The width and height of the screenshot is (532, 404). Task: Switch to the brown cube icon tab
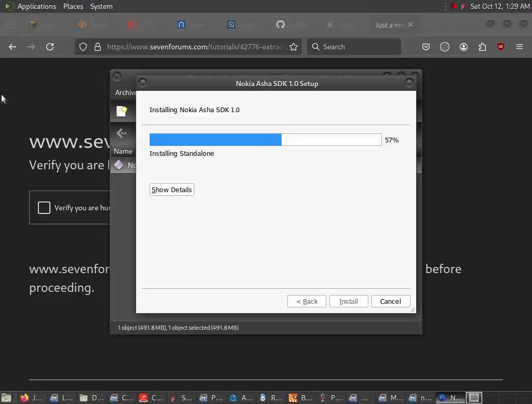33,24
